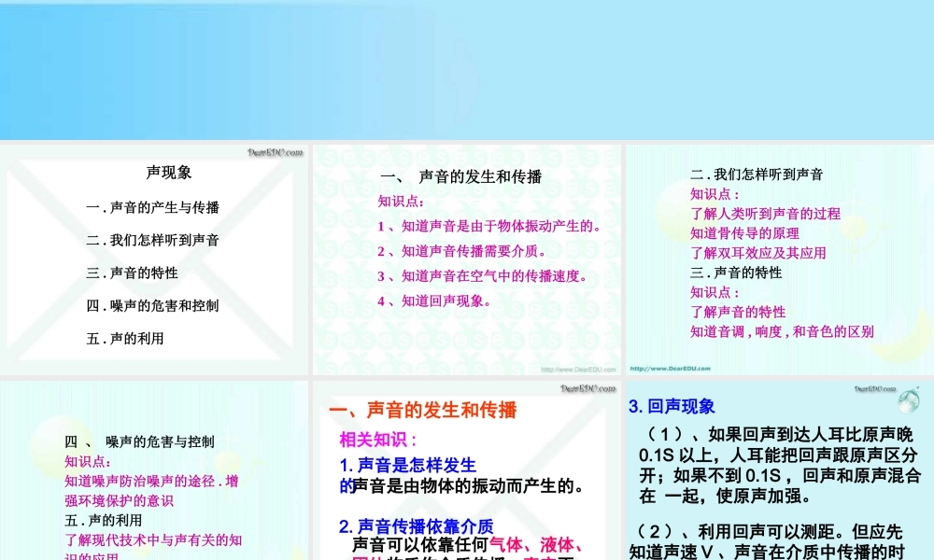Image resolution: width=934 pixels, height=560 pixels.
Task: Click the text 了解双耳效应及其应用
Action: click(x=757, y=253)
